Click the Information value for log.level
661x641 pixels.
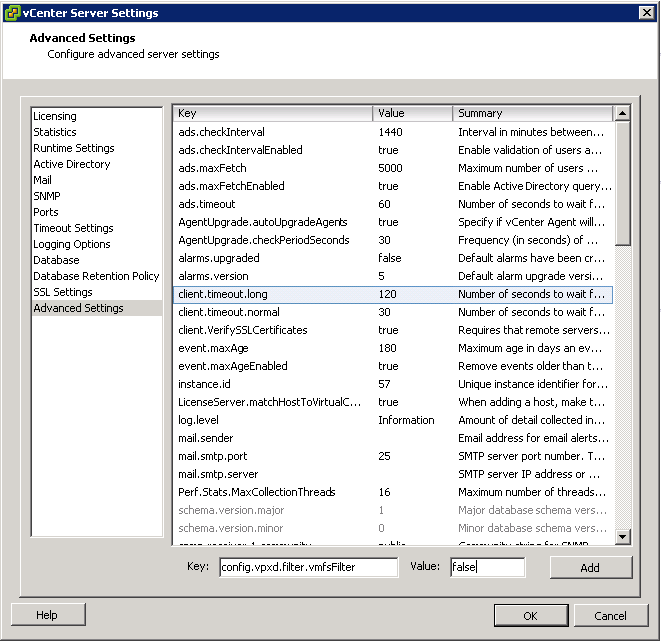pos(406,421)
